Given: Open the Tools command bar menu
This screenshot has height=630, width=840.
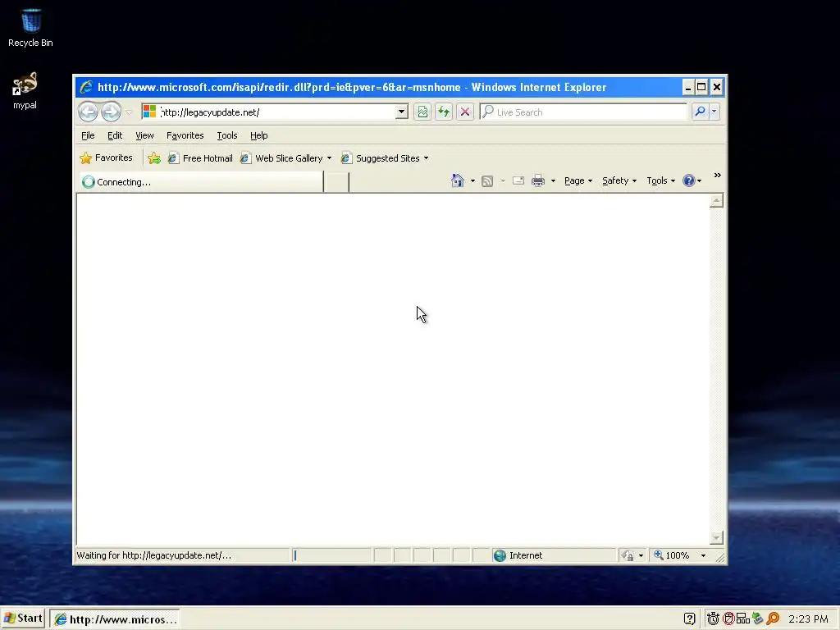Looking at the screenshot, I should [660, 180].
